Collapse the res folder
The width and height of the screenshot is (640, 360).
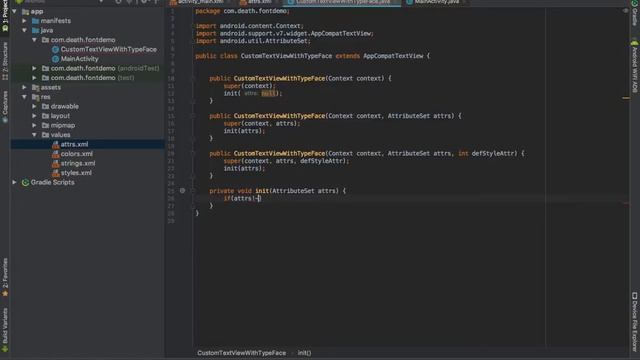(x=24, y=97)
